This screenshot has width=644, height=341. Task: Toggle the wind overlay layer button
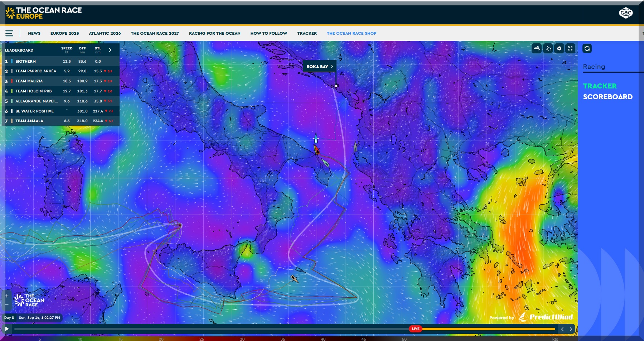pyautogui.click(x=537, y=48)
